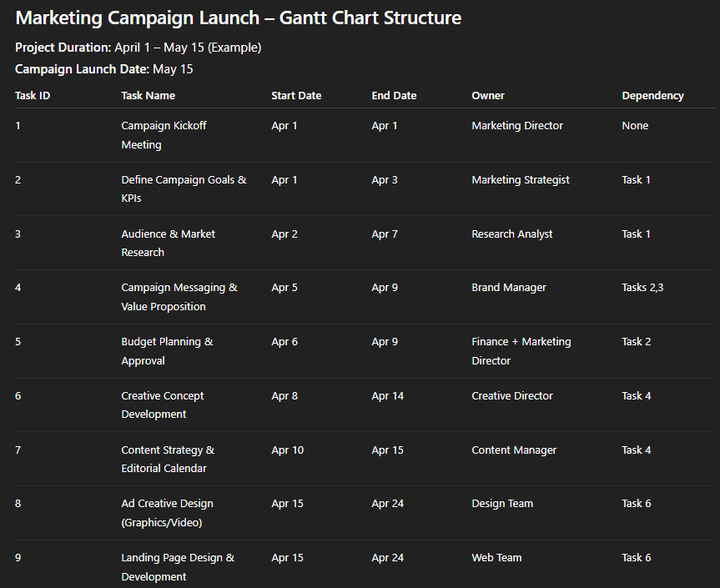Click the 'Apr 8' start date cell
The height and width of the screenshot is (588, 720).
[284, 395]
